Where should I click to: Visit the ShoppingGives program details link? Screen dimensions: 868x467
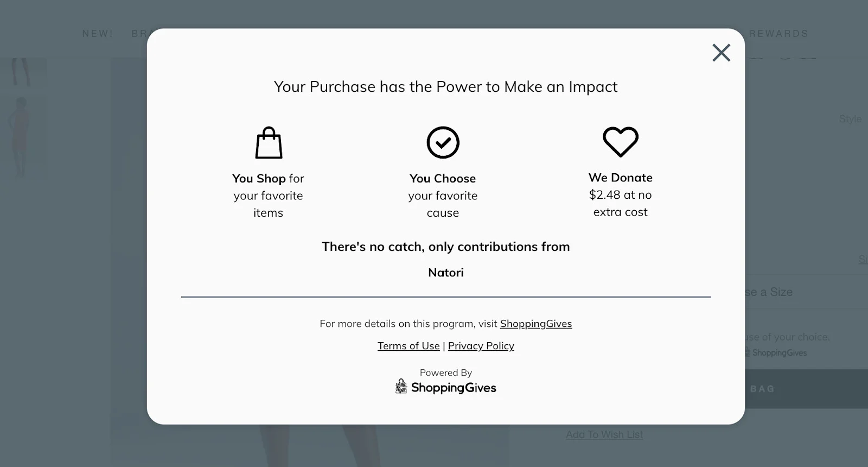[536, 324]
